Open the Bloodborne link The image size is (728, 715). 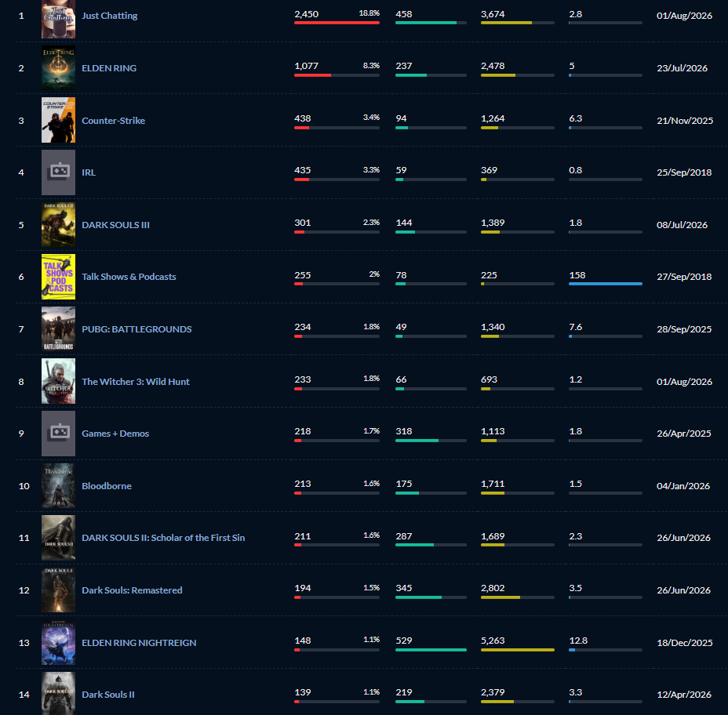(x=107, y=486)
